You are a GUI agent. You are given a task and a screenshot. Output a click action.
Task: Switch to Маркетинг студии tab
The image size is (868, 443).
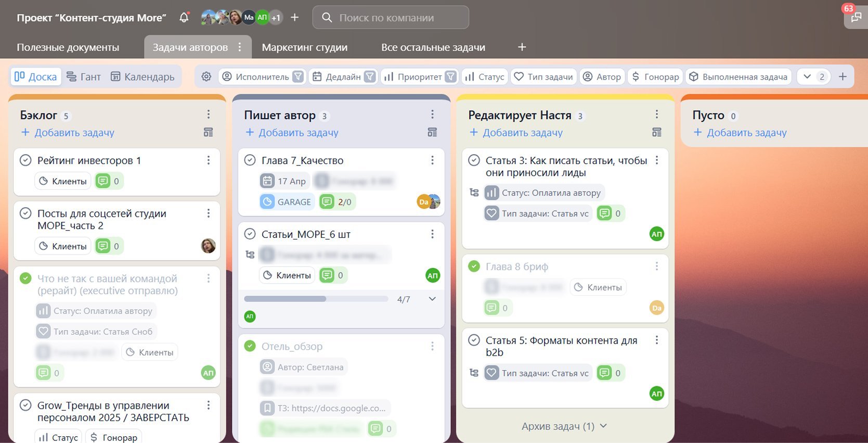tap(305, 47)
